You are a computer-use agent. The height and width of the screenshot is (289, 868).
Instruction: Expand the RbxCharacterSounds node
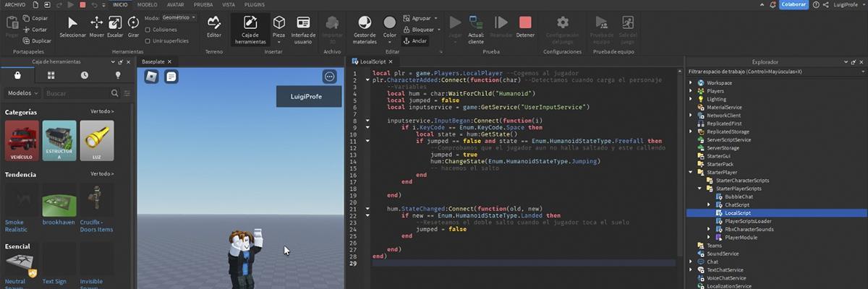click(x=709, y=229)
